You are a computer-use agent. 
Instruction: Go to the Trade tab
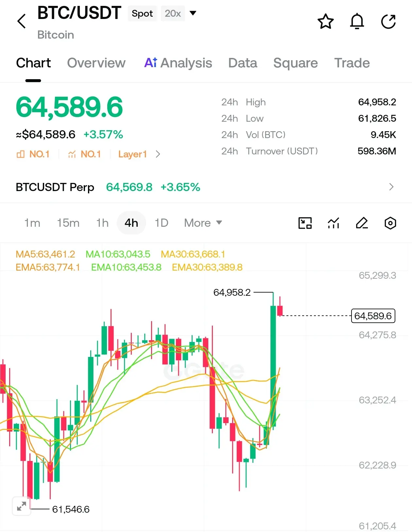tap(352, 63)
